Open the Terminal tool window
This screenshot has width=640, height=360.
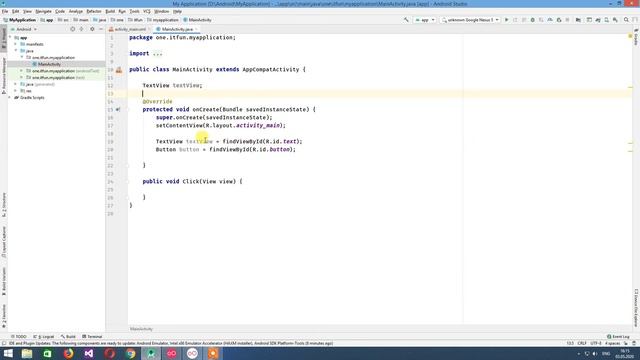pos(92,337)
